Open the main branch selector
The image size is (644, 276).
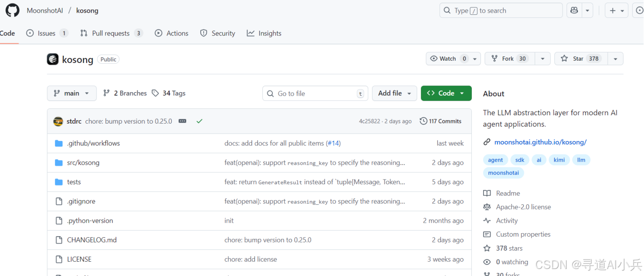click(x=72, y=93)
